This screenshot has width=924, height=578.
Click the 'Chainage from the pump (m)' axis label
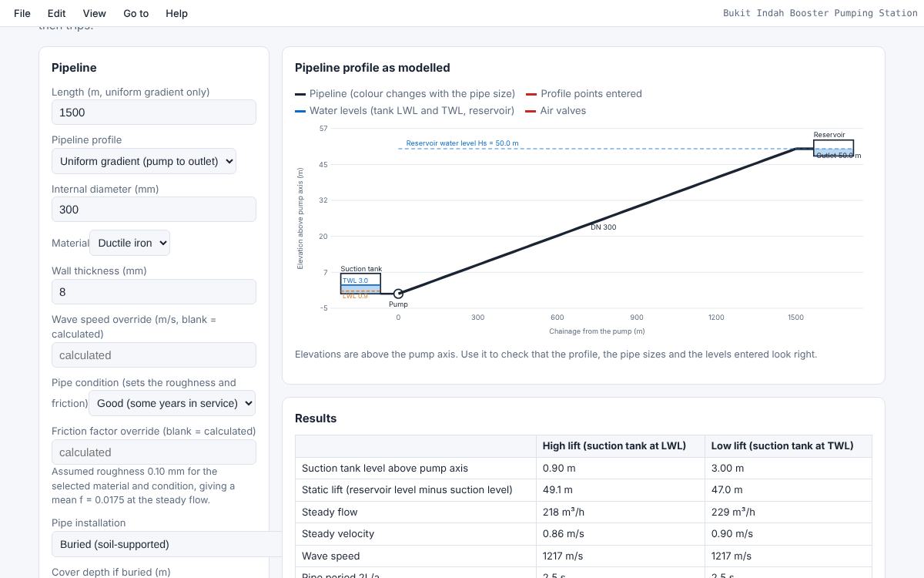[597, 331]
